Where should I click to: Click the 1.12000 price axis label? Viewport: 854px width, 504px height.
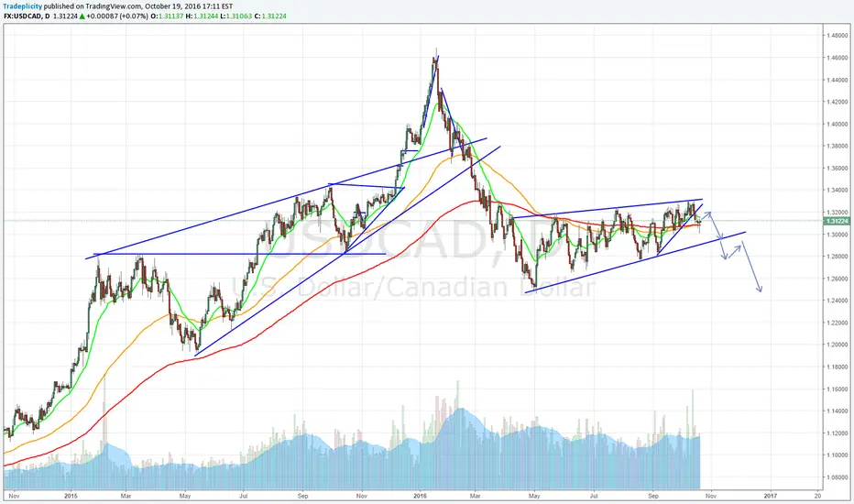click(x=838, y=433)
